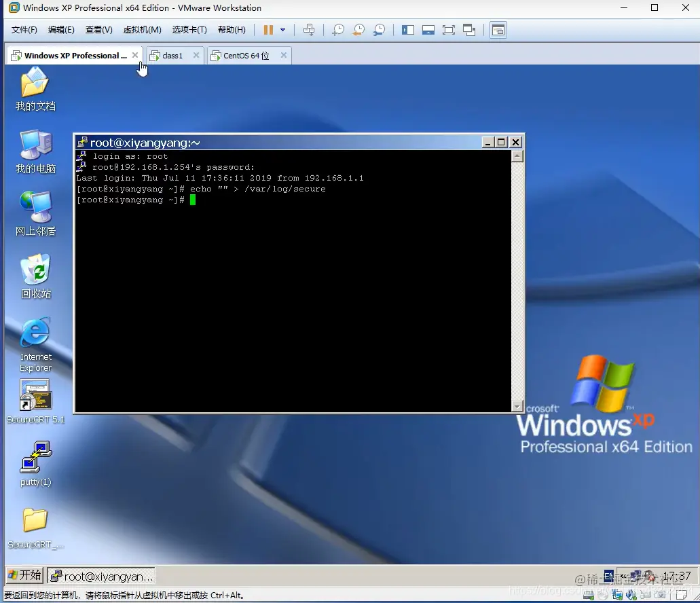This screenshot has width=700, height=603.
Task: Maximize the PuTTY terminal window
Action: pyautogui.click(x=501, y=143)
